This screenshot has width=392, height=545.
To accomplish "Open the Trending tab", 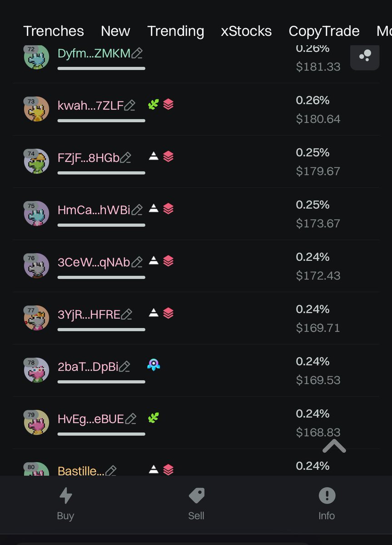I will 175,31.
